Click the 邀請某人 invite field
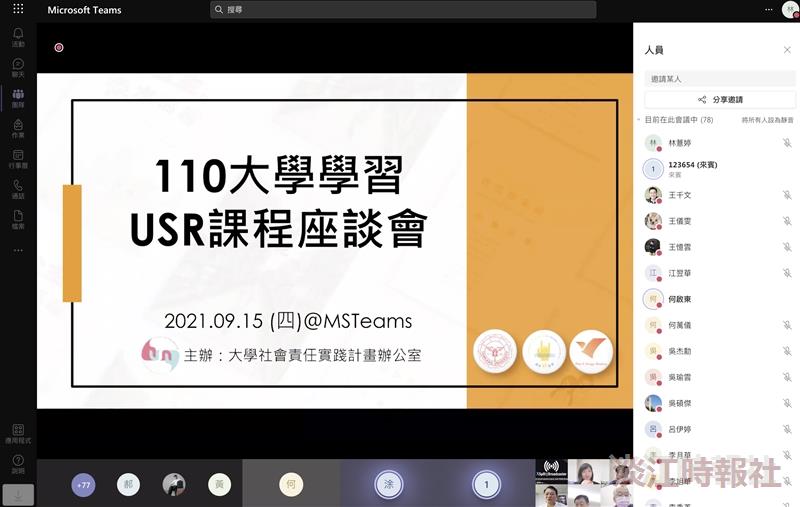 (719, 79)
